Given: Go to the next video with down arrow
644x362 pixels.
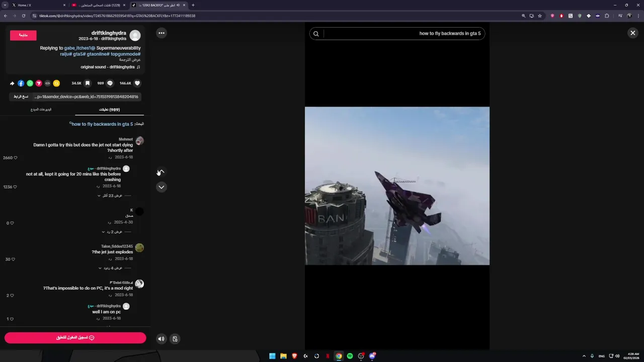Looking at the screenshot, I should 161,187.
